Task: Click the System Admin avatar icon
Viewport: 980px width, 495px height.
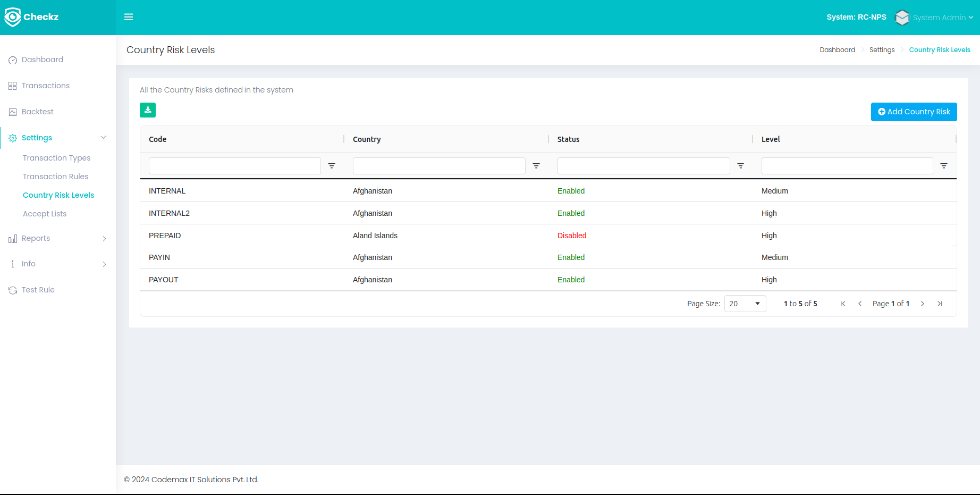Action: 902,18
